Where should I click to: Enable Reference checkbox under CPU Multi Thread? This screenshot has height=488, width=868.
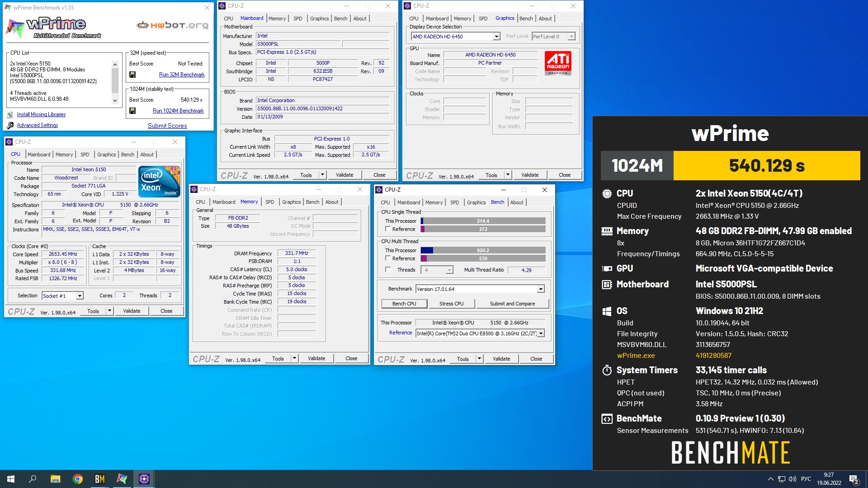point(388,258)
